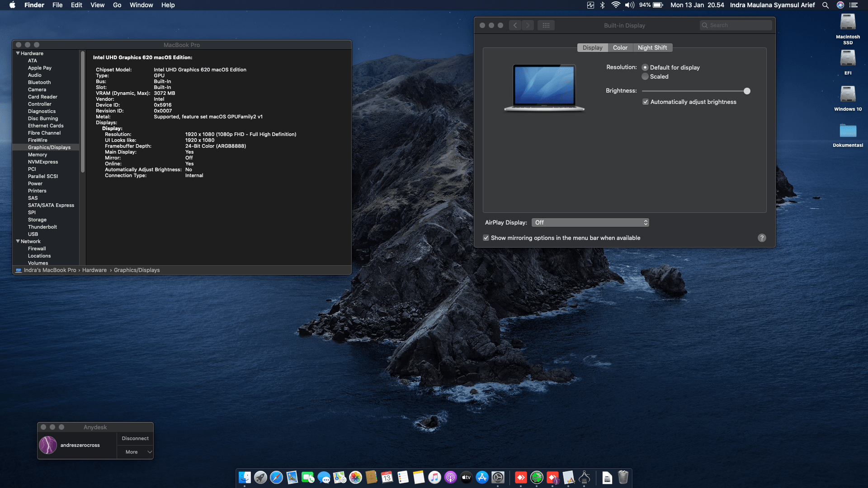
Task: Open the AirPlay Display dropdown
Action: [x=590, y=222]
